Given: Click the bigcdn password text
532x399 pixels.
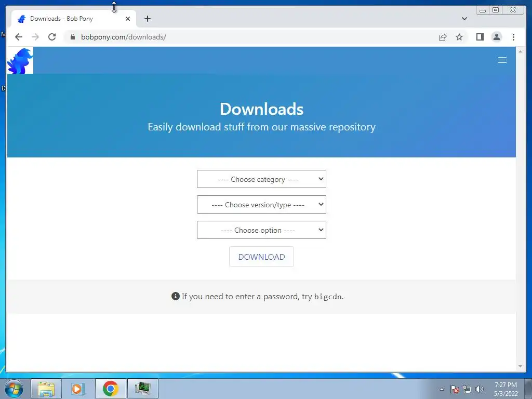Looking at the screenshot, I should point(328,297).
